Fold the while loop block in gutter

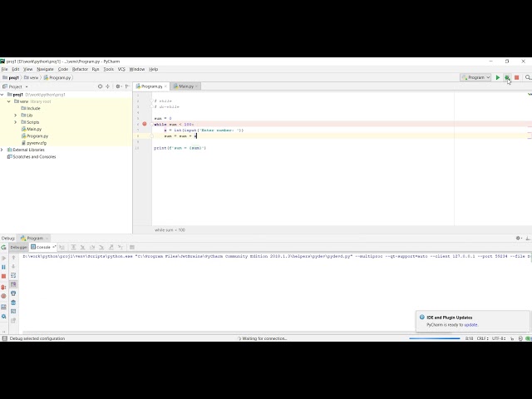151,124
